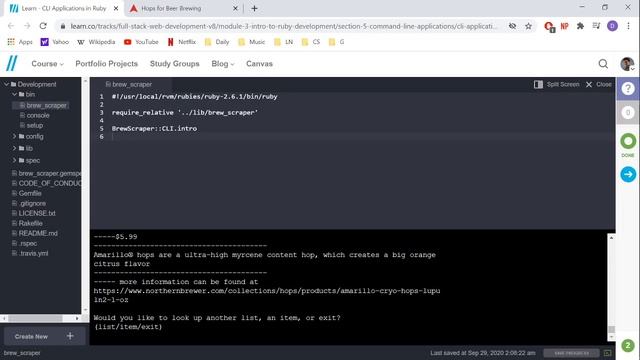
Task: Collapse the Development folder
Action: [7, 84]
